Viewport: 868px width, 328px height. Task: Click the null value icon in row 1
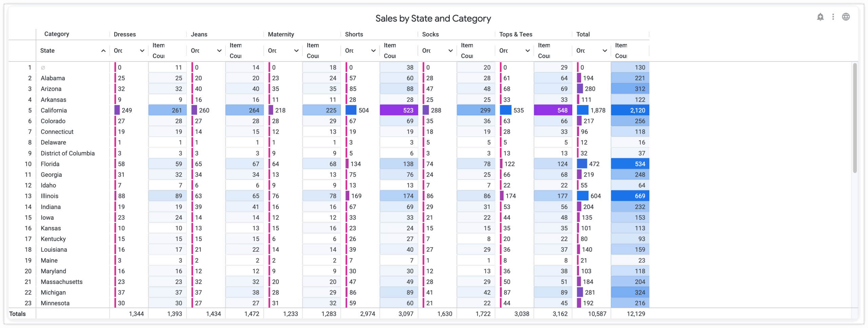(x=43, y=68)
